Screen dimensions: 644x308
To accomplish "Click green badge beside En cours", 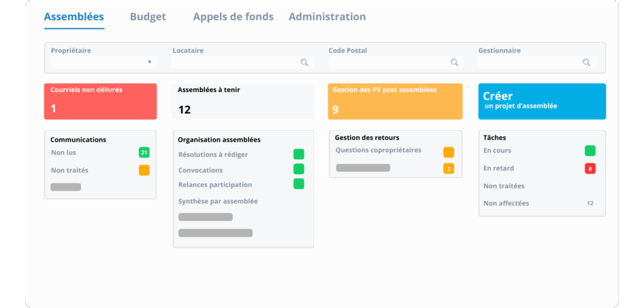I will point(590,151).
